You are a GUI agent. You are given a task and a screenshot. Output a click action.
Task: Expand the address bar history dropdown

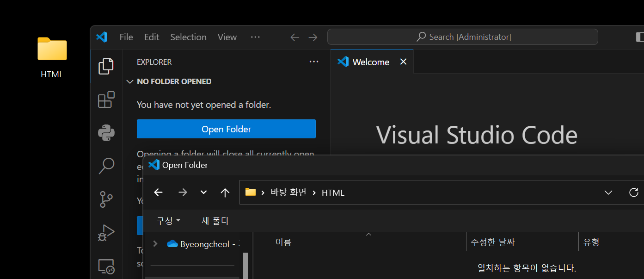click(608, 192)
